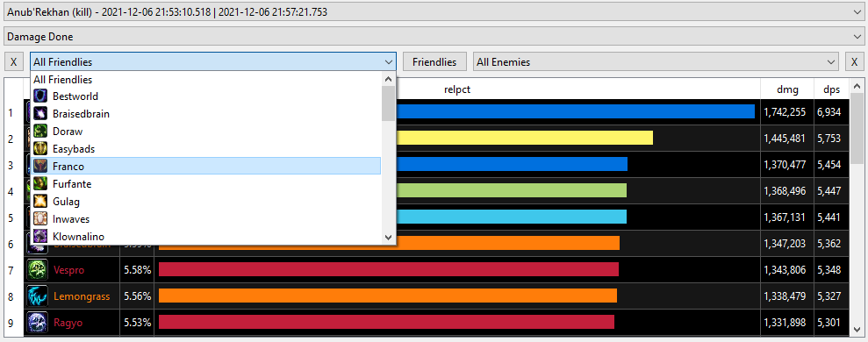The height and width of the screenshot is (342, 868).
Task: Open the All Enemies dropdown
Action: coord(656,62)
